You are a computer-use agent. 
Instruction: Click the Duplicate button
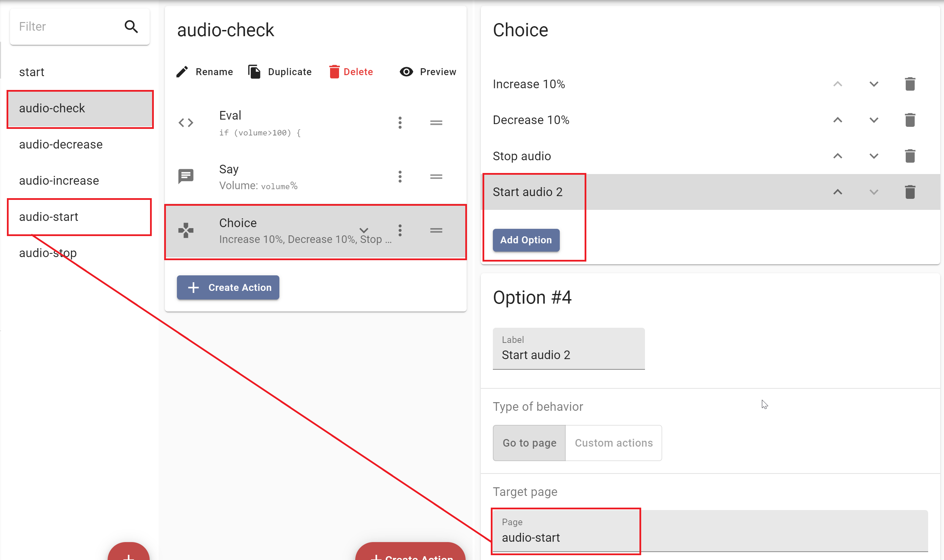(280, 72)
